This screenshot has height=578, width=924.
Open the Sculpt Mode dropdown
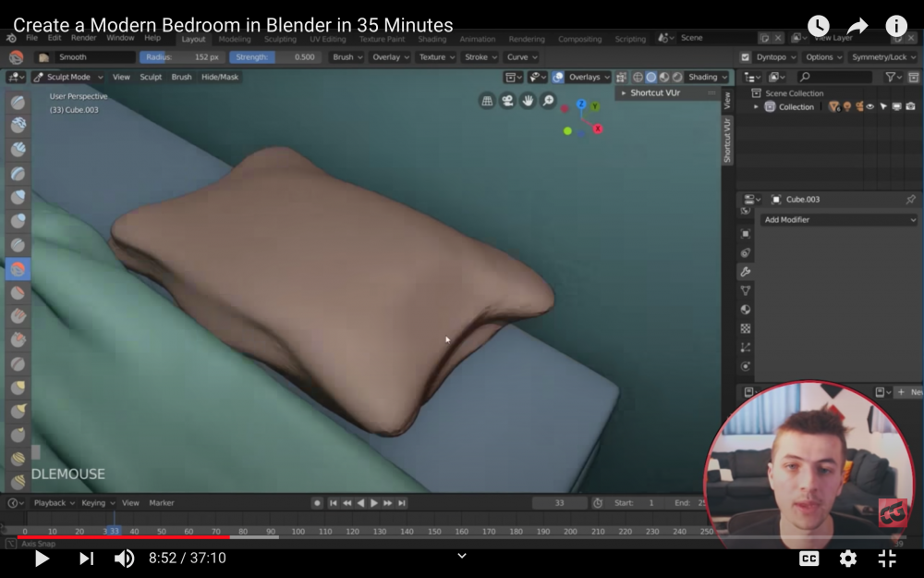(x=67, y=78)
